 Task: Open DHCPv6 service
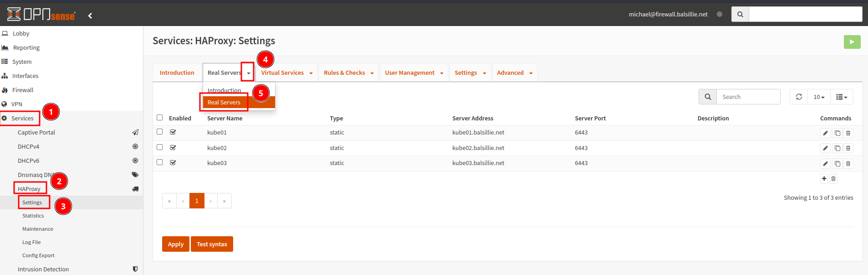tap(28, 161)
